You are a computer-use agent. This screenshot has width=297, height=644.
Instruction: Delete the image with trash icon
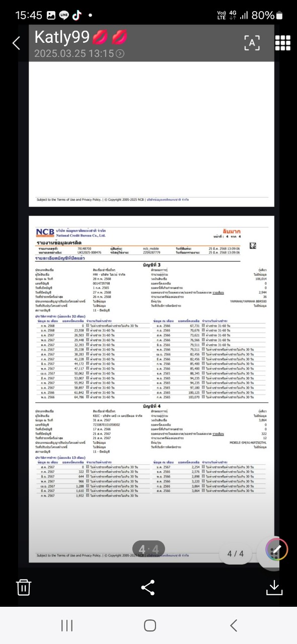click(x=24, y=587)
